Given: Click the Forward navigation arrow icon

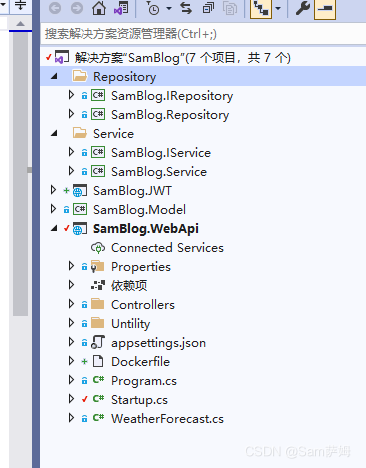Looking at the screenshot, I should [x=77, y=8].
